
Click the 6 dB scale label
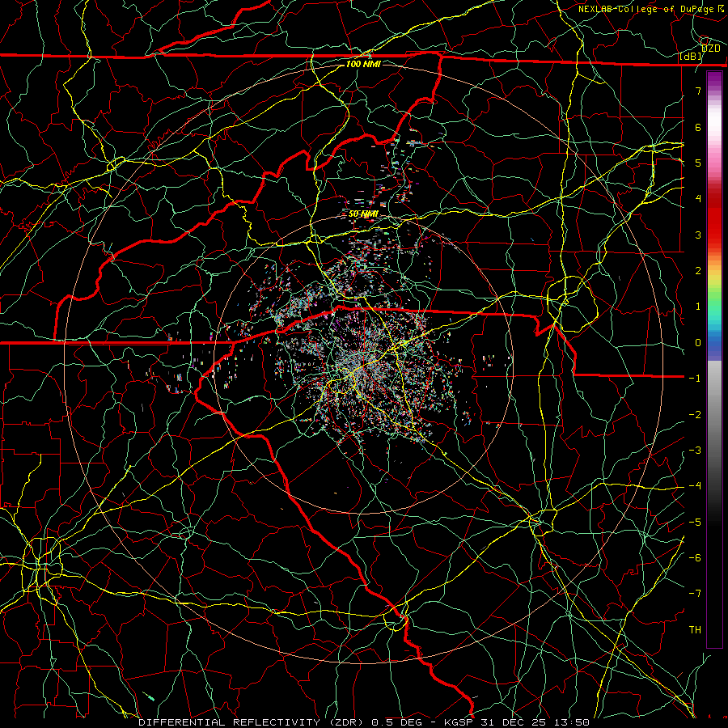tap(698, 127)
